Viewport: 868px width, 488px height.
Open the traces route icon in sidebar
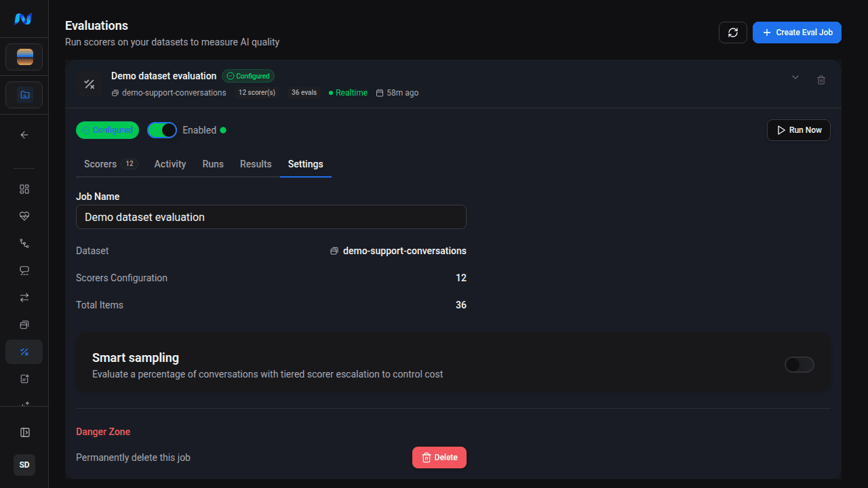point(24,243)
